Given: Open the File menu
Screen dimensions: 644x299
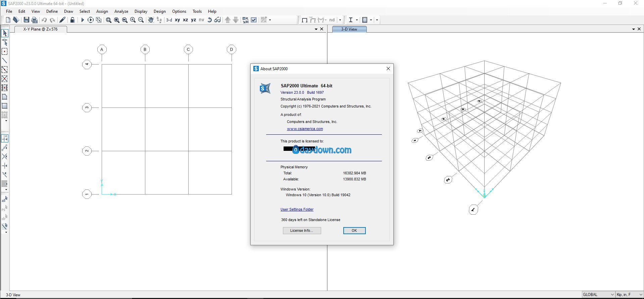Looking at the screenshot, I should pos(9,11).
